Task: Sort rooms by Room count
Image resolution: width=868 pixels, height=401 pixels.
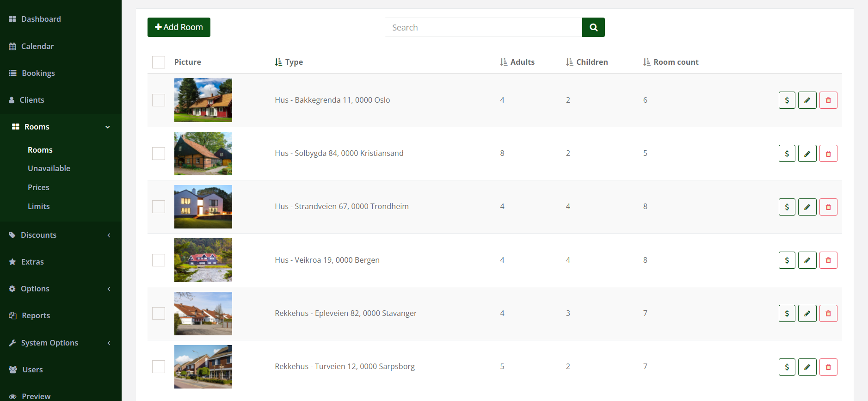Action: (671, 62)
